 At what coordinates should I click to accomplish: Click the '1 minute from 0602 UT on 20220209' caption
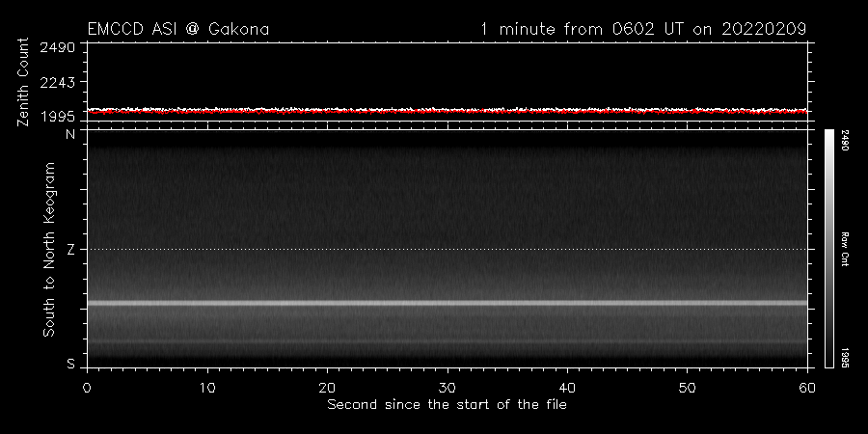[643, 29]
